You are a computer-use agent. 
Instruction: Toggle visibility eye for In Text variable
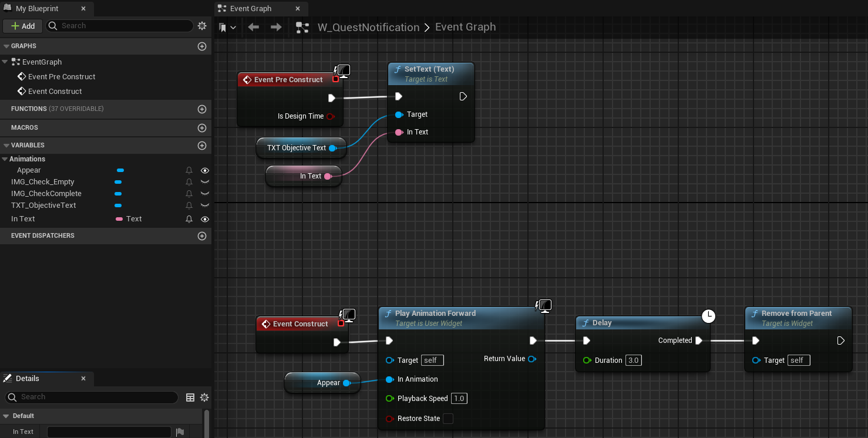(205, 219)
